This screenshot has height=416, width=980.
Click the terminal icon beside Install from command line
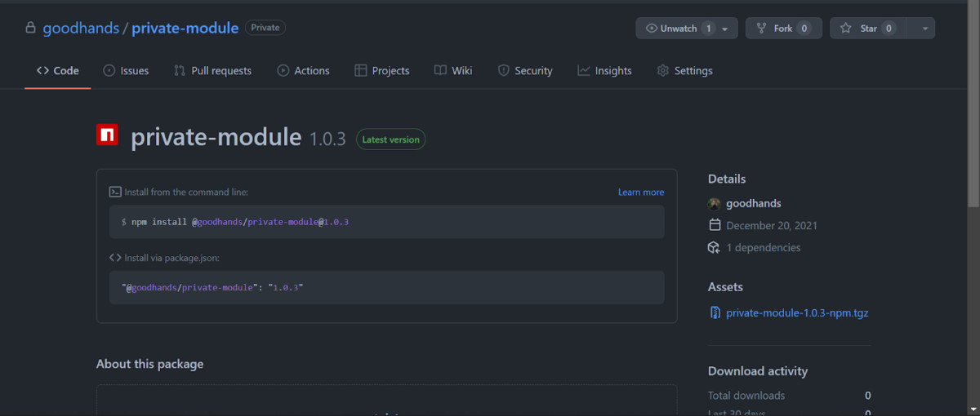click(x=115, y=193)
